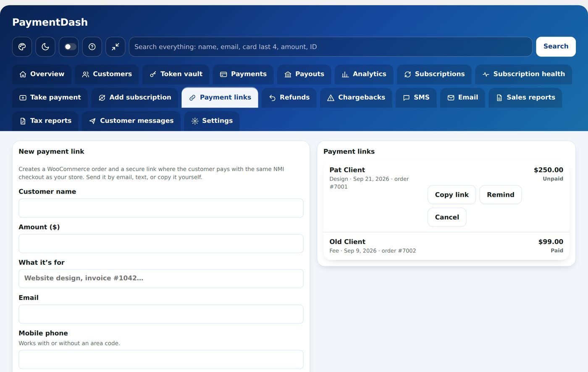The image size is (588, 372).
Task: Go to the Add subscription tab
Action: (135, 98)
